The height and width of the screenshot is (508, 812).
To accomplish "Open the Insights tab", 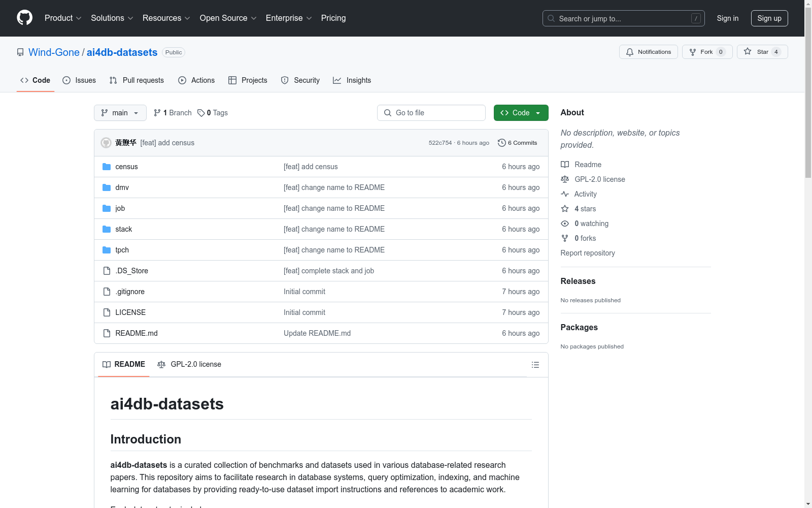I will (x=352, y=80).
